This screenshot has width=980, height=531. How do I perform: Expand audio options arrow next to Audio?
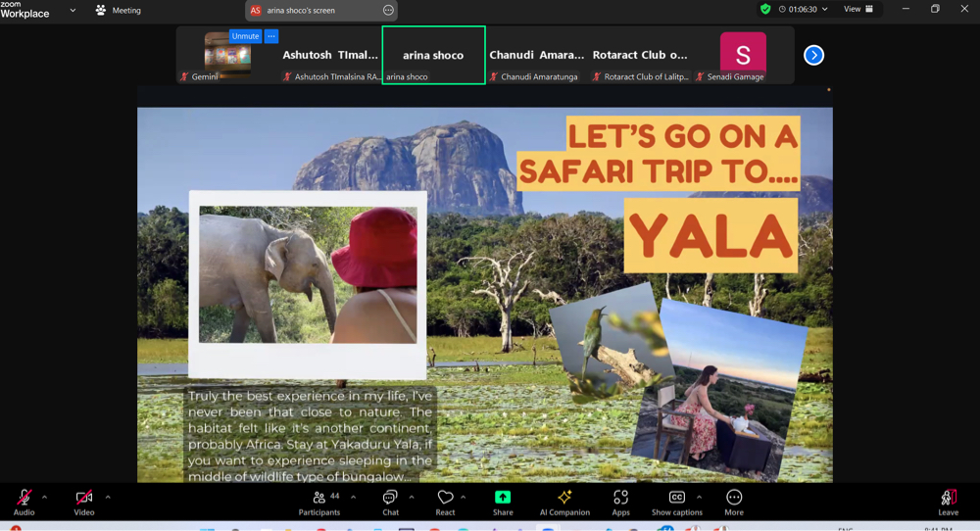[x=44, y=497]
